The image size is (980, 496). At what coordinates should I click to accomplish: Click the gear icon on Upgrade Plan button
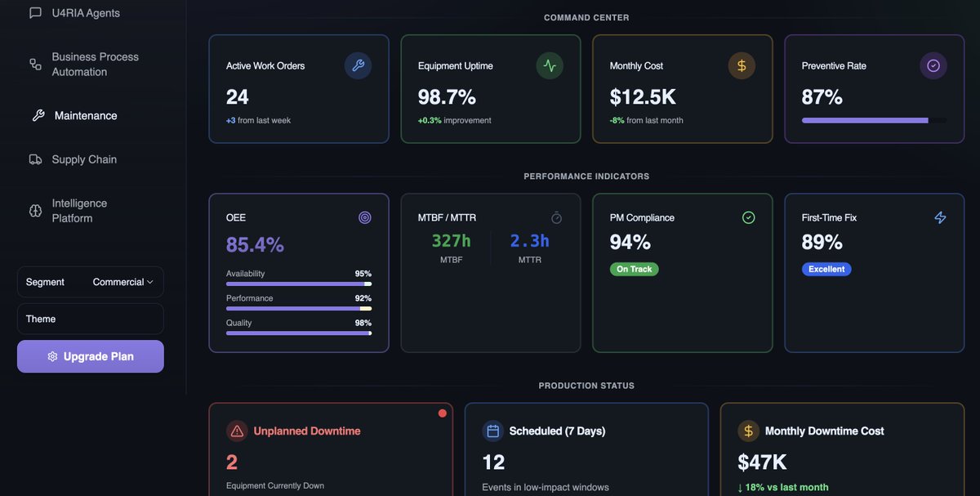pyautogui.click(x=52, y=356)
